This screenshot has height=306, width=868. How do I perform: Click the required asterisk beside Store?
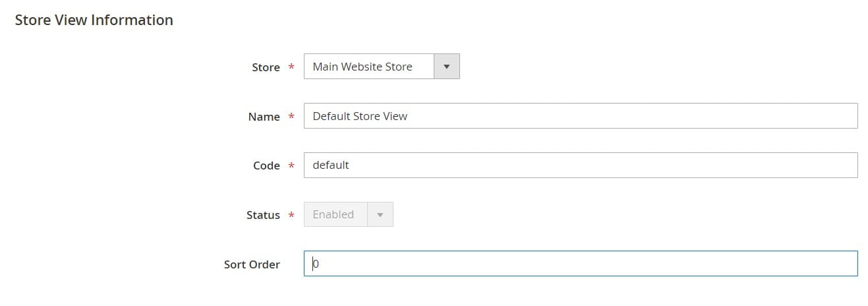pyautogui.click(x=291, y=67)
